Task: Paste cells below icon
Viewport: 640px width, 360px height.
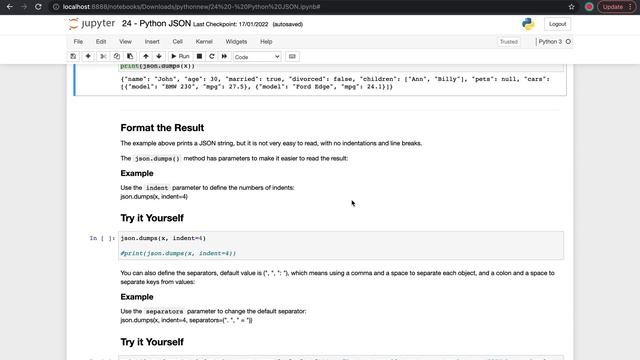Action: pyautogui.click(x=130, y=56)
